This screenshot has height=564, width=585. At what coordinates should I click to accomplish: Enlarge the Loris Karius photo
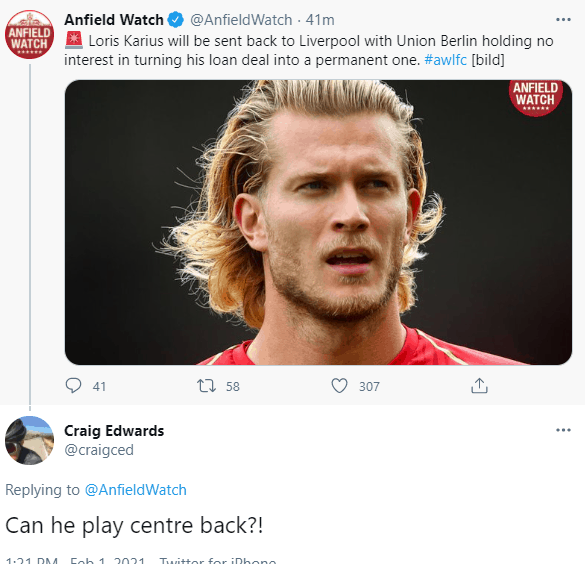click(x=318, y=222)
